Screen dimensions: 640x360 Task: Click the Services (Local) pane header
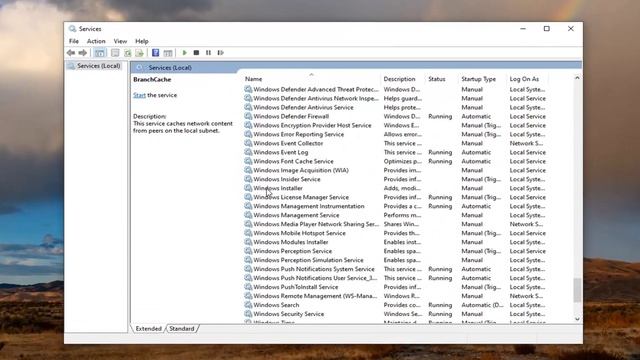[x=170, y=68]
